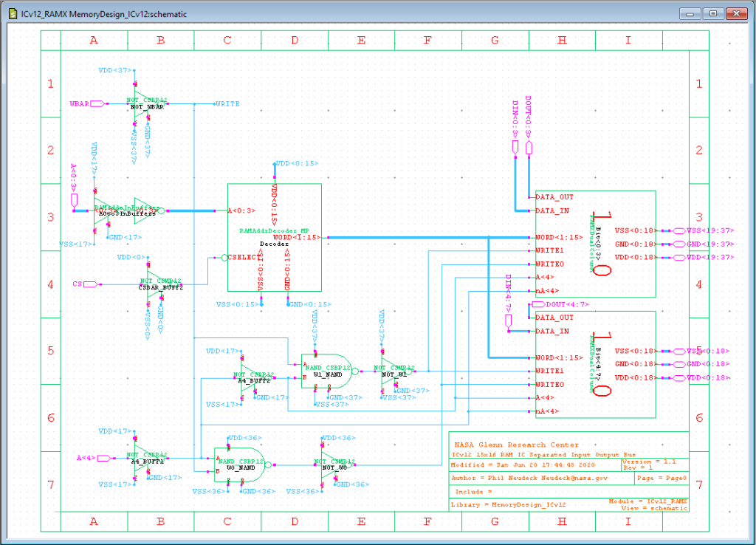Click the VSS<0:15> label below the Decoder
This screenshot has width=756, height=545.
pyautogui.click(x=237, y=304)
